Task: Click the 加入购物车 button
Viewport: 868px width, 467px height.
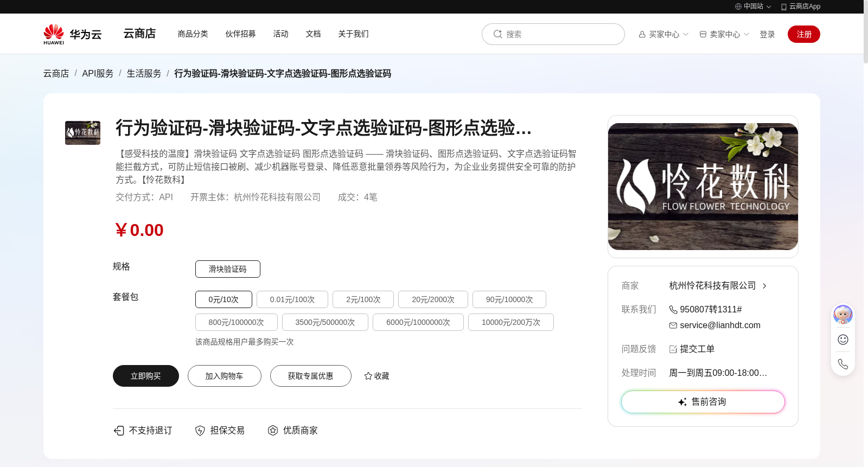Action: pyautogui.click(x=225, y=376)
